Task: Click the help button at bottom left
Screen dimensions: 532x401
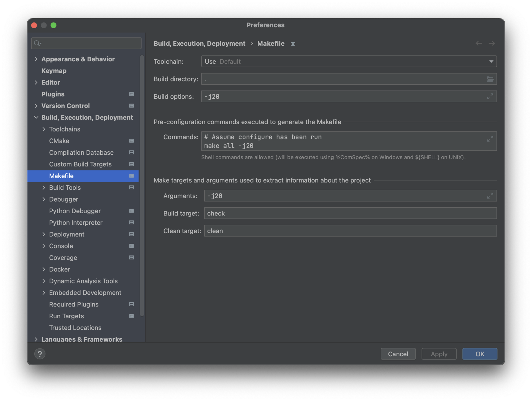Action: click(x=40, y=354)
